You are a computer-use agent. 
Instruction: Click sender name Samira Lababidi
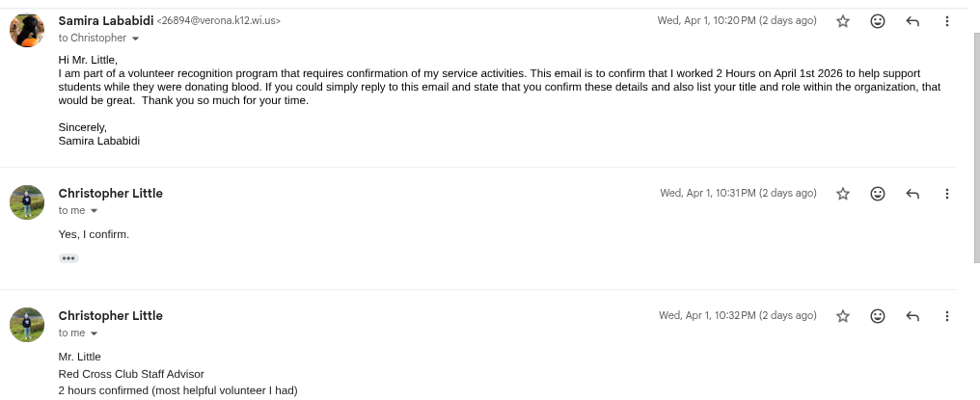tap(105, 20)
